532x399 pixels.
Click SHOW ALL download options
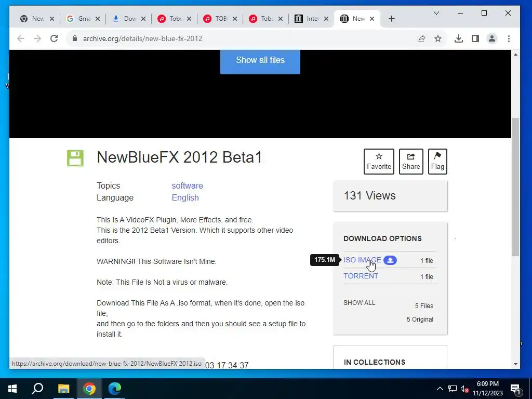tap(360, 303)
